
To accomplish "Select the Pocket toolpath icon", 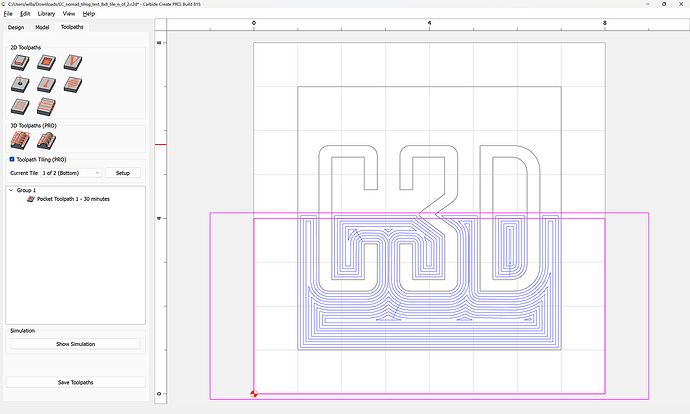I will [x=46, y=62].
